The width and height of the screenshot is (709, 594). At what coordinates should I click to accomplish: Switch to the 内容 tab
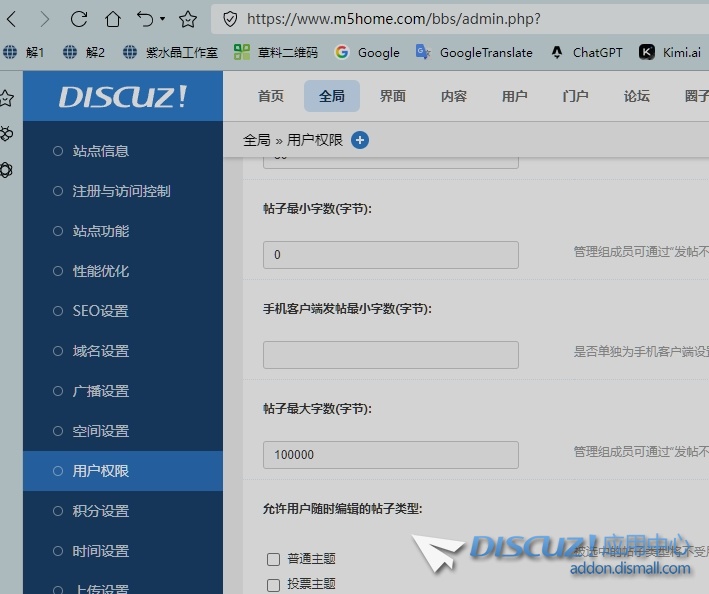(454, 96)
